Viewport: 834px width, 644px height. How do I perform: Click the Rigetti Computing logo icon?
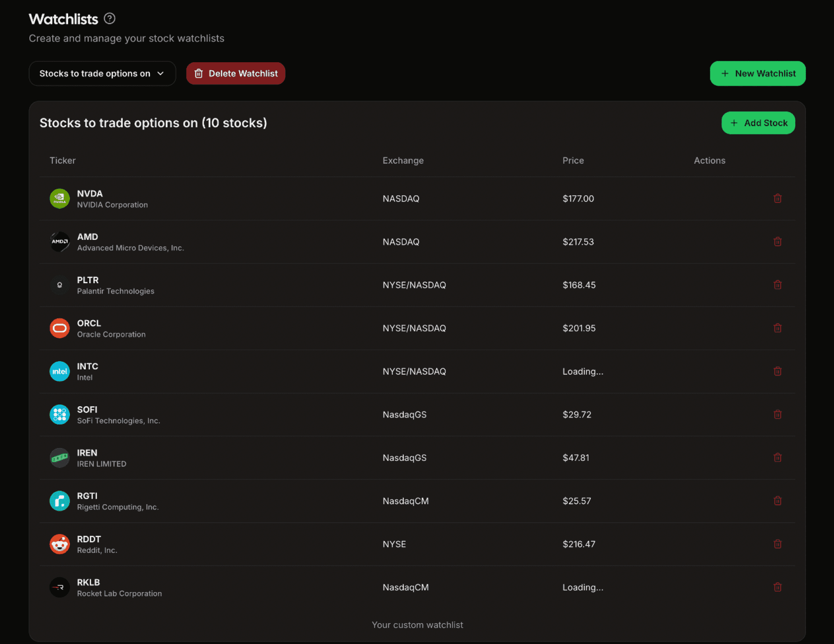pos(59,501)
